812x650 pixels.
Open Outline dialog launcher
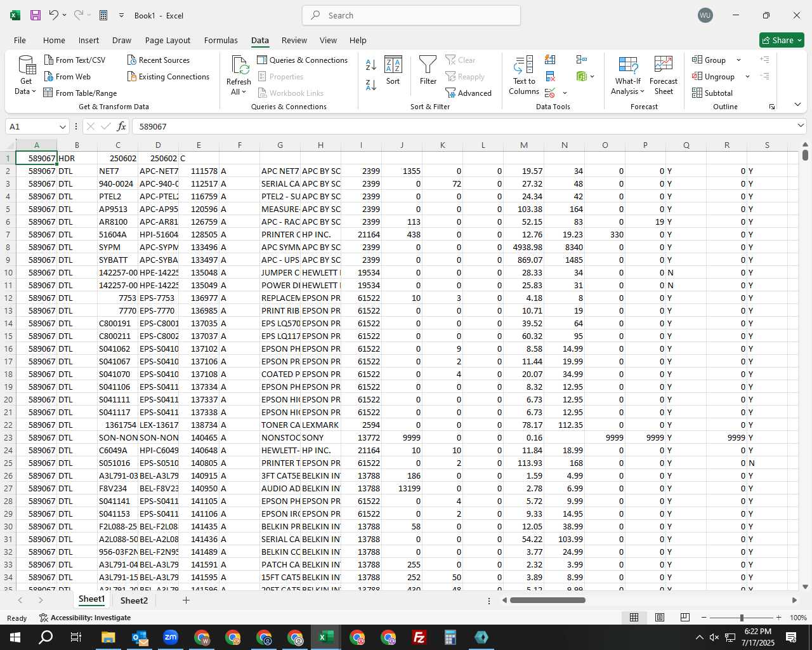pyautogui.click(x=772, y=107)
